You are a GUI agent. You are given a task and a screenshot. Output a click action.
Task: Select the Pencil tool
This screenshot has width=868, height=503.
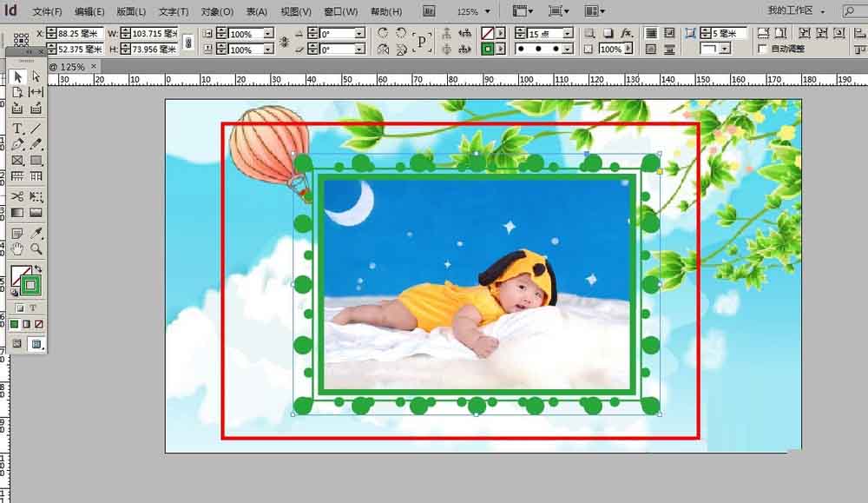(x=36, y=144)
